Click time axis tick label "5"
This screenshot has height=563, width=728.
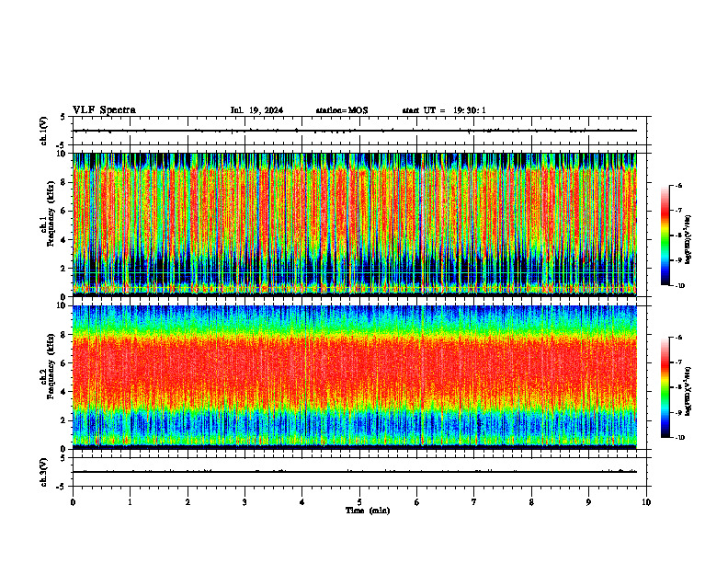(359, 502)
